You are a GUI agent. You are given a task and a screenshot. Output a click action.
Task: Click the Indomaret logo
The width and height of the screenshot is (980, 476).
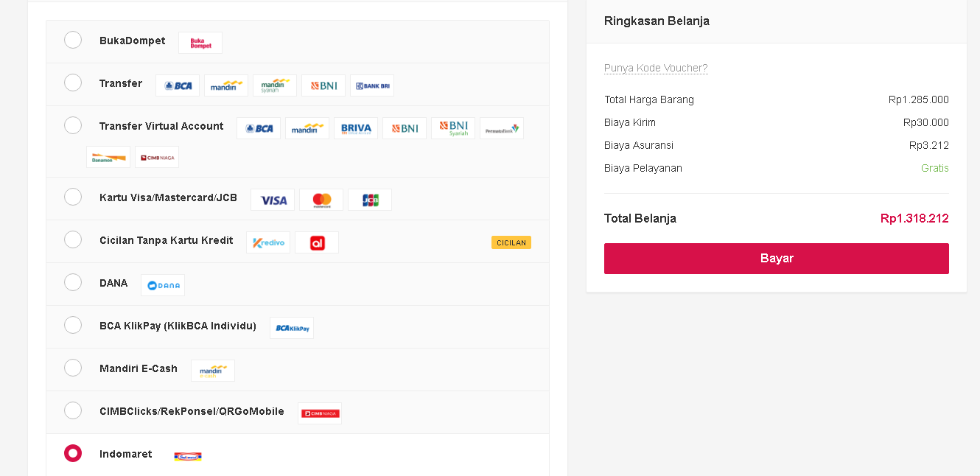[x=188, y=456]
